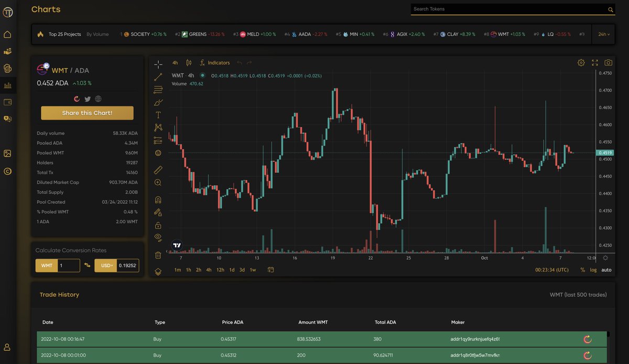Image resolution: width=629 pixels, height=364 pixels.
Task: Click the WMT amount input field
Action: click(x=68, y=266)
